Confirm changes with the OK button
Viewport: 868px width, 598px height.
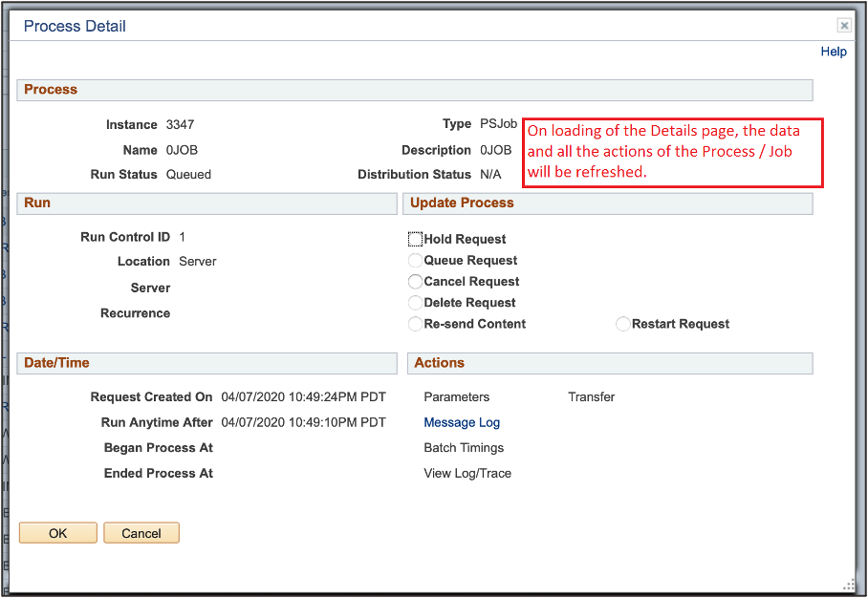click(x=57, y=532)
